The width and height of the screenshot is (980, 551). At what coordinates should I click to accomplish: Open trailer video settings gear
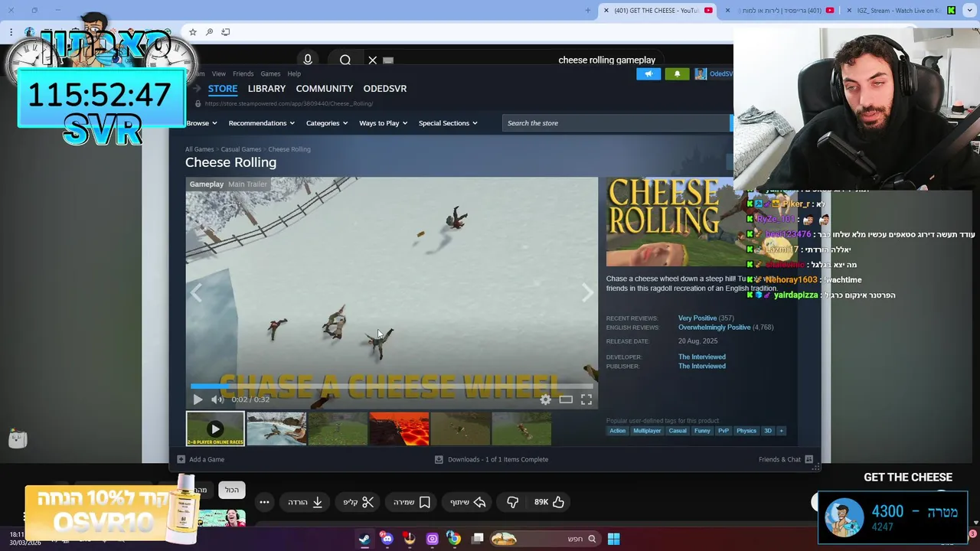click(x=545, y=399)
